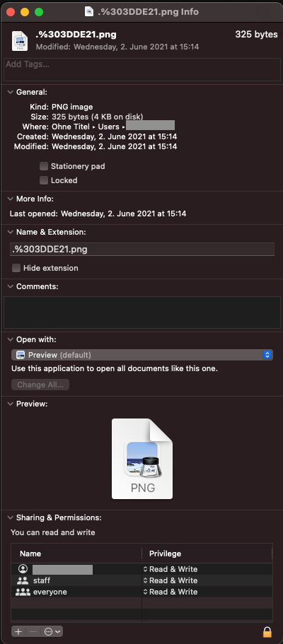Select the everyone group icon row

click(141, 592)
